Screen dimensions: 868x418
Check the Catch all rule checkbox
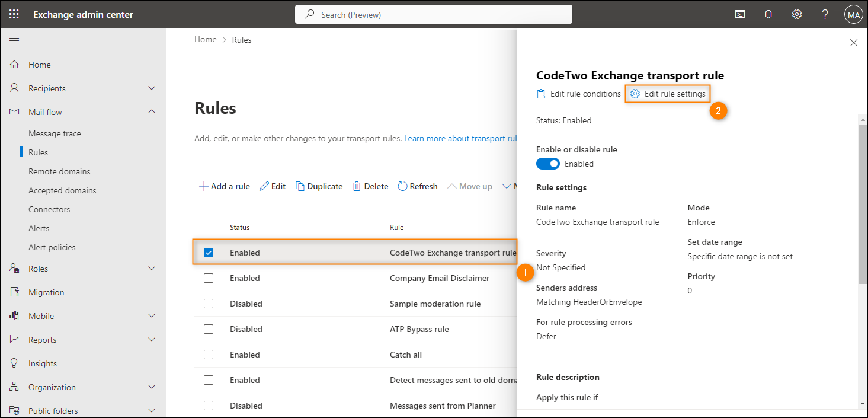[209, 355]
